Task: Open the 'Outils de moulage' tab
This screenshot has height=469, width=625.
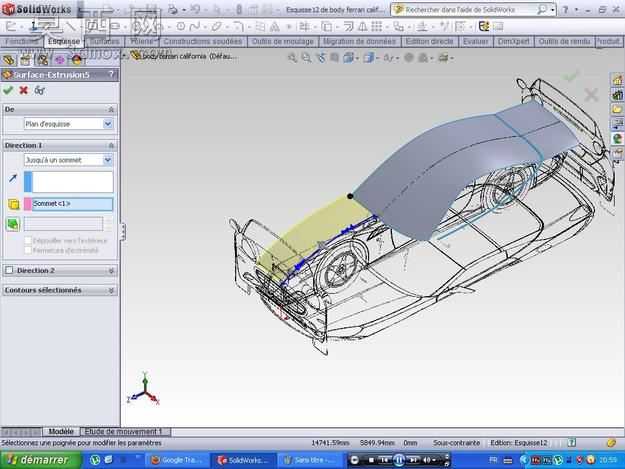Action: point(283,41)
